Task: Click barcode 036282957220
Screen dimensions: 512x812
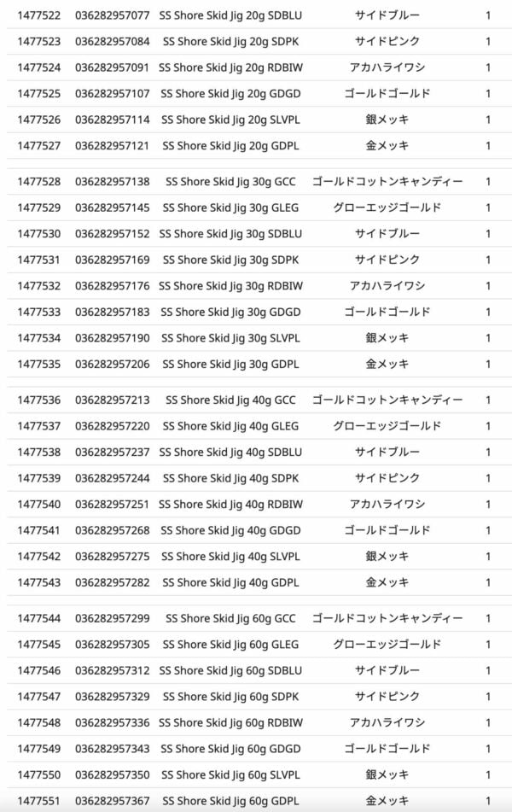Action: tap(113, 426)
